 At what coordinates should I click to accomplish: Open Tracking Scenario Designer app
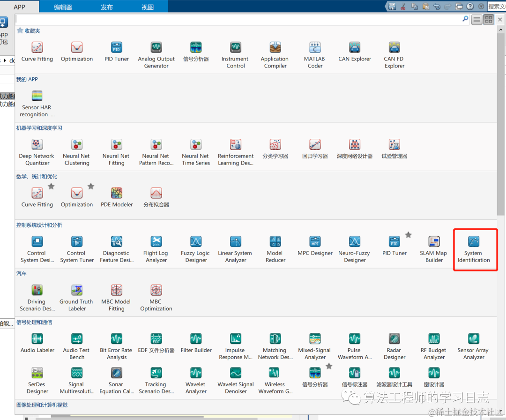pos(156,381)
